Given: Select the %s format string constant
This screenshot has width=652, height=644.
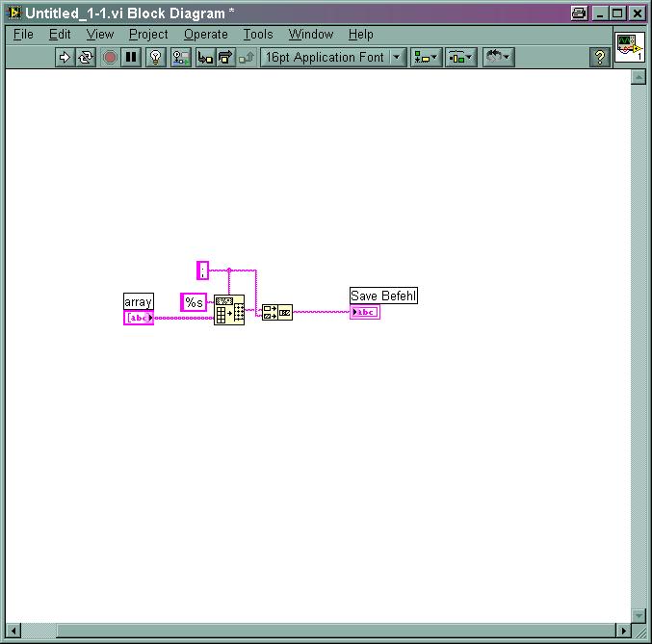Looking at the screenshot, I should coord(194,302).
